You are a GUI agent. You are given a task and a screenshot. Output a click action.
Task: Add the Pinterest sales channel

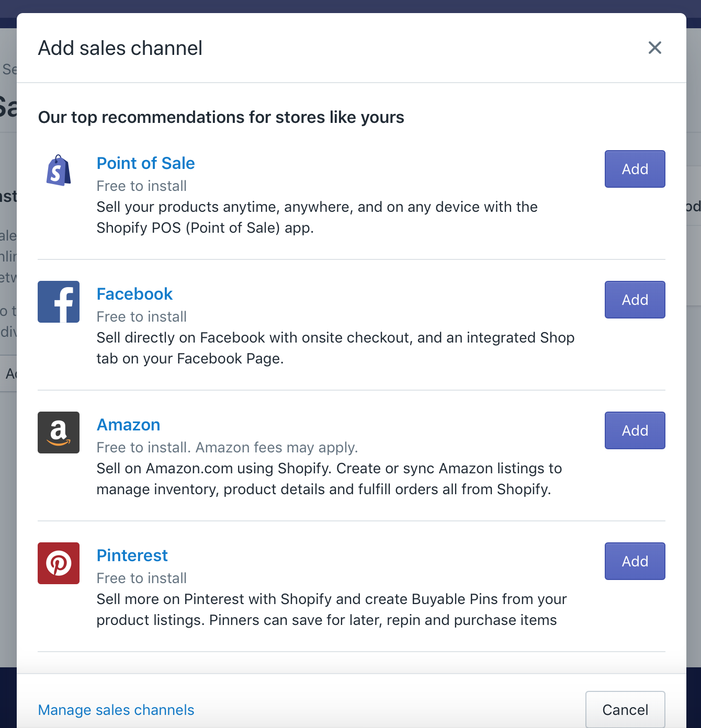(635, 561)
